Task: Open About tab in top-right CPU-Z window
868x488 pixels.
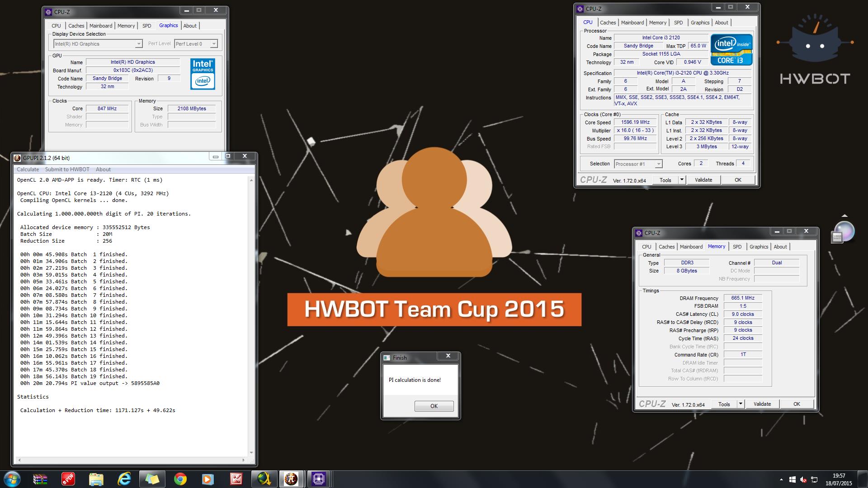Action: pos(722,23)
